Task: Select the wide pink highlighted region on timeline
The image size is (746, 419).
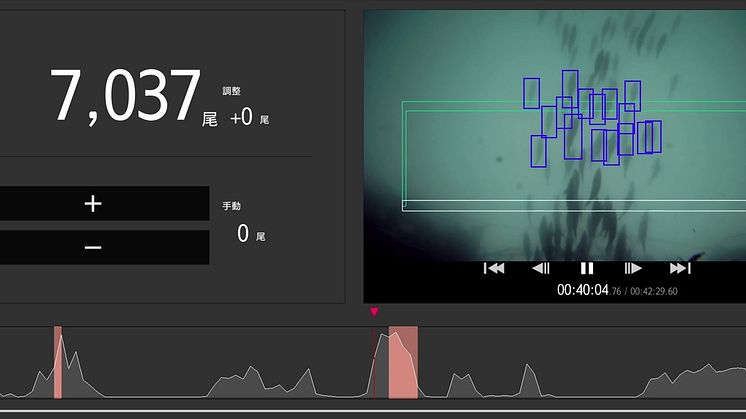Action: 403,362
